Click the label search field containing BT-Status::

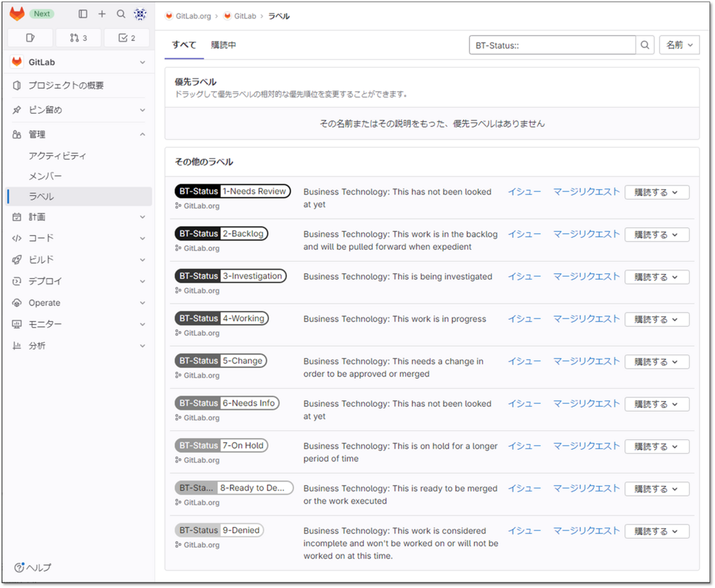[x=552, y=45]
